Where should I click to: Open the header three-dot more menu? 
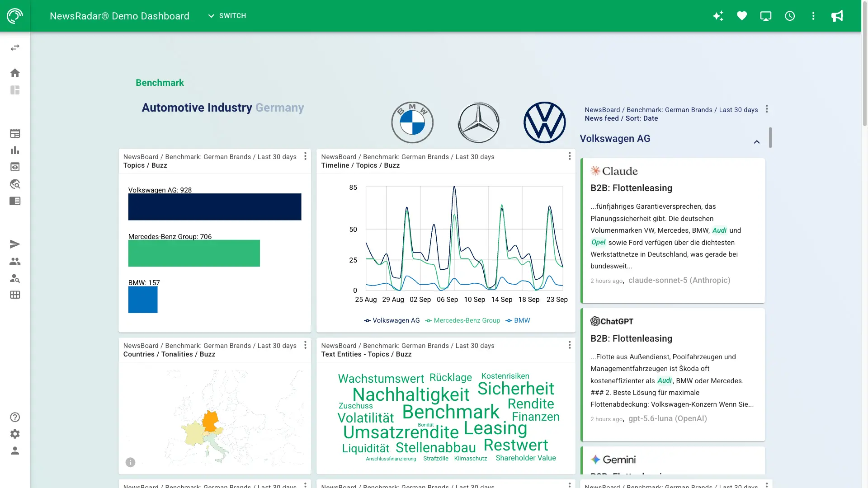tap(813, 16)
